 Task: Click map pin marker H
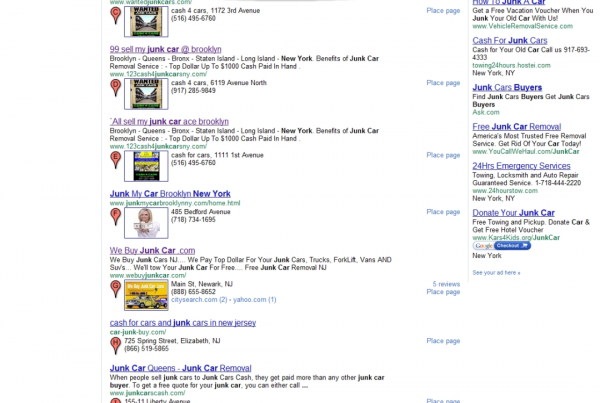(x=116, y=346)
